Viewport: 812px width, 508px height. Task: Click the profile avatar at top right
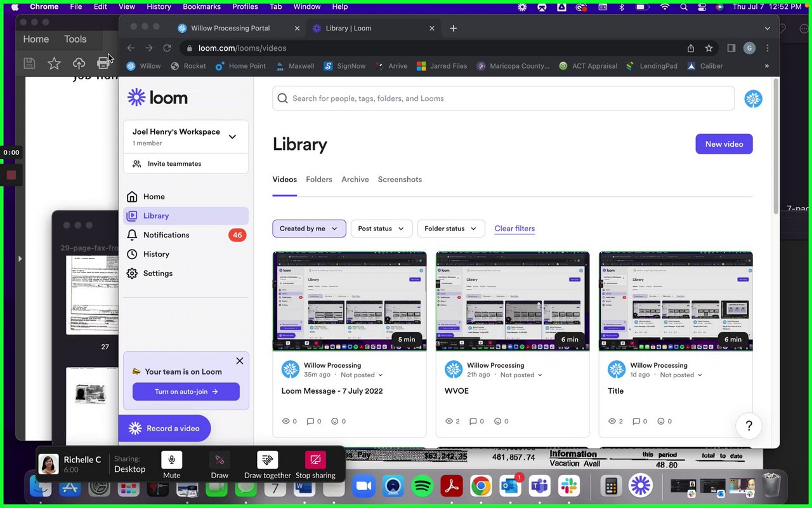pos(753,98)
